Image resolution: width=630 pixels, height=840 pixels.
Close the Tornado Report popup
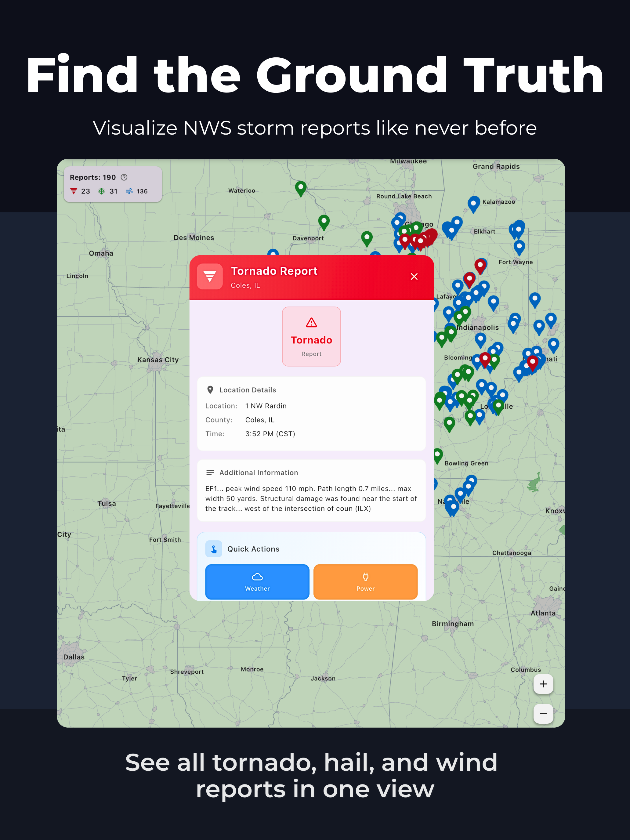[414, 277]
